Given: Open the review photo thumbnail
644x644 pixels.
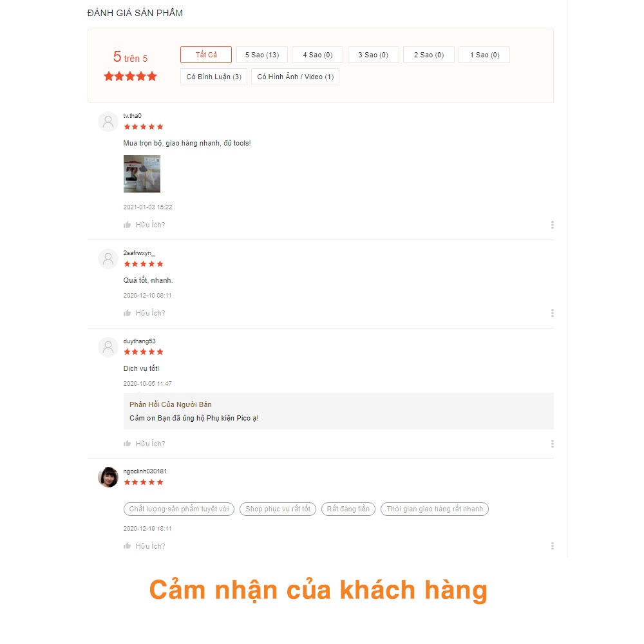Looking at the screenshot, I should point(142,174).
